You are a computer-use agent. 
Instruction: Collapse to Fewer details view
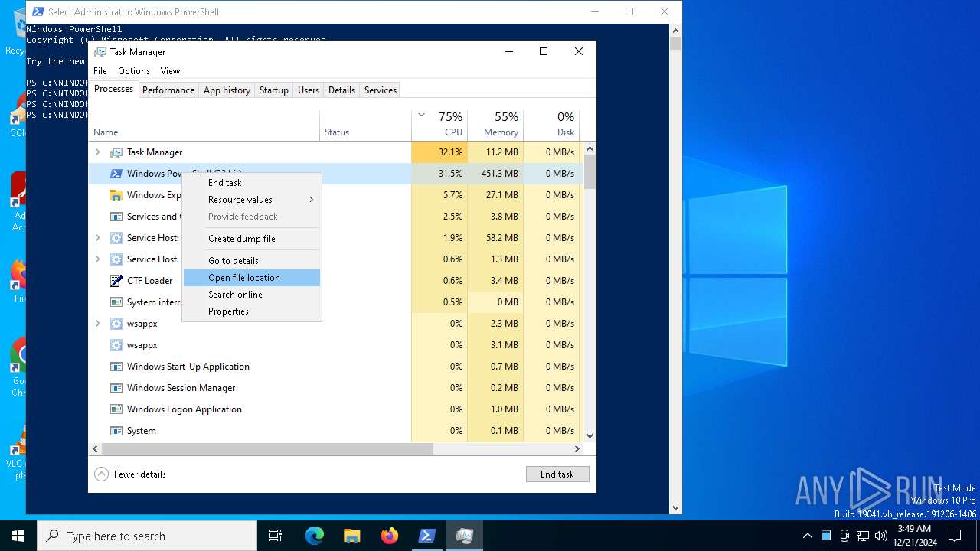pyautogui.click(x=130, y=474)
